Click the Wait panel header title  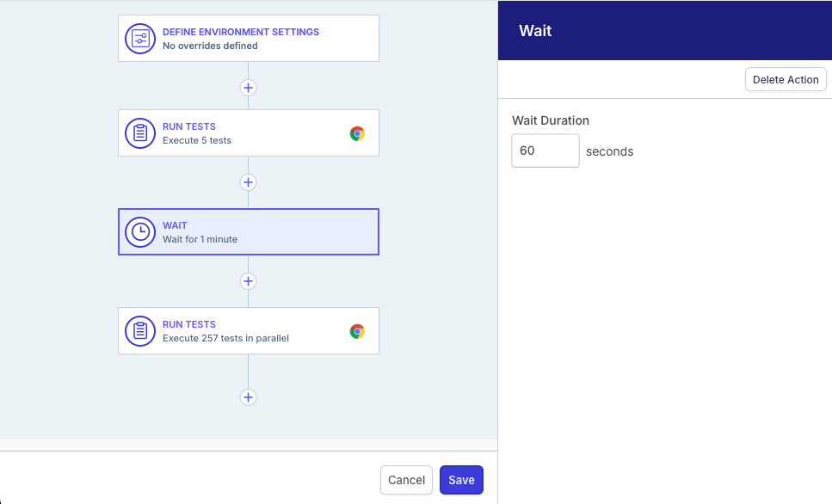[535, 31]
